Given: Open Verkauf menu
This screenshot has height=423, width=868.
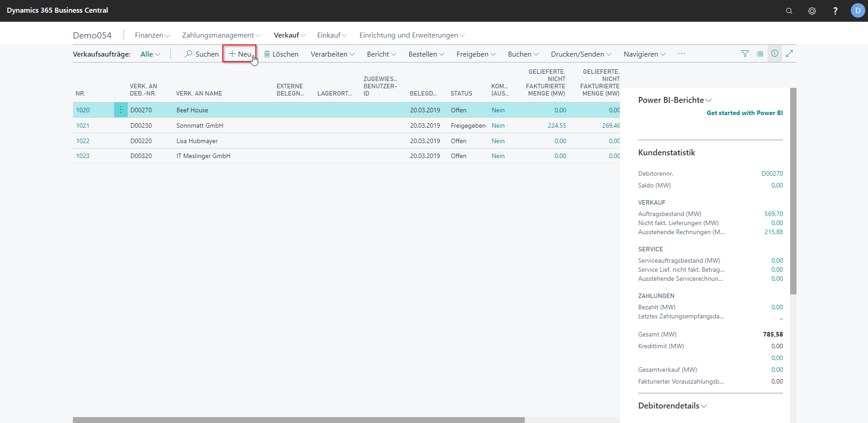Looking at the screenshot, I should pyautogui.click(x=290, y=35).
